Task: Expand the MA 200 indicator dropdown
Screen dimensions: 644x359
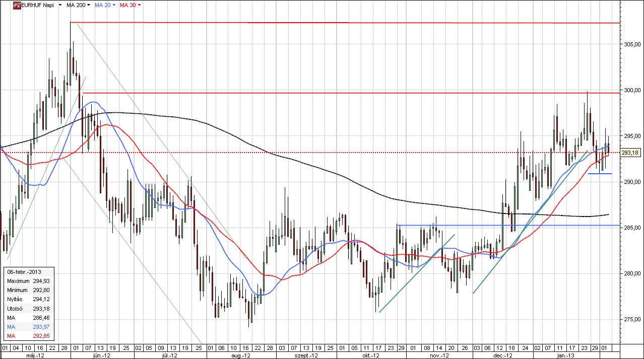Action: click(x=89, y=5)
